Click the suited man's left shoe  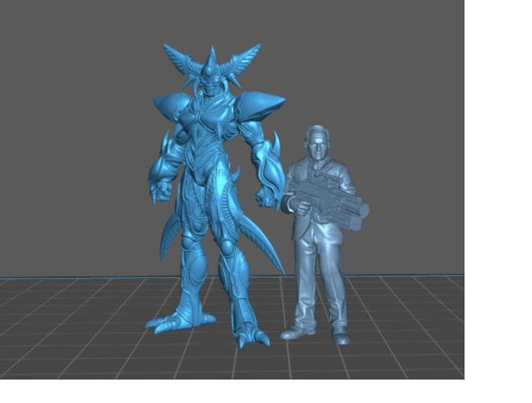296,332
